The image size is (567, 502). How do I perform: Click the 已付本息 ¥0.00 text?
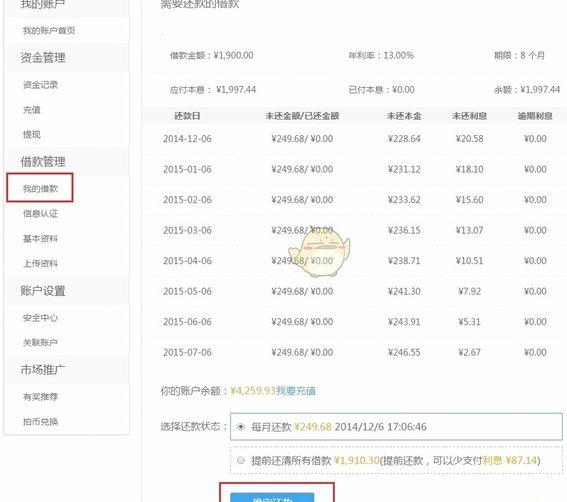[x=381, y=89]
